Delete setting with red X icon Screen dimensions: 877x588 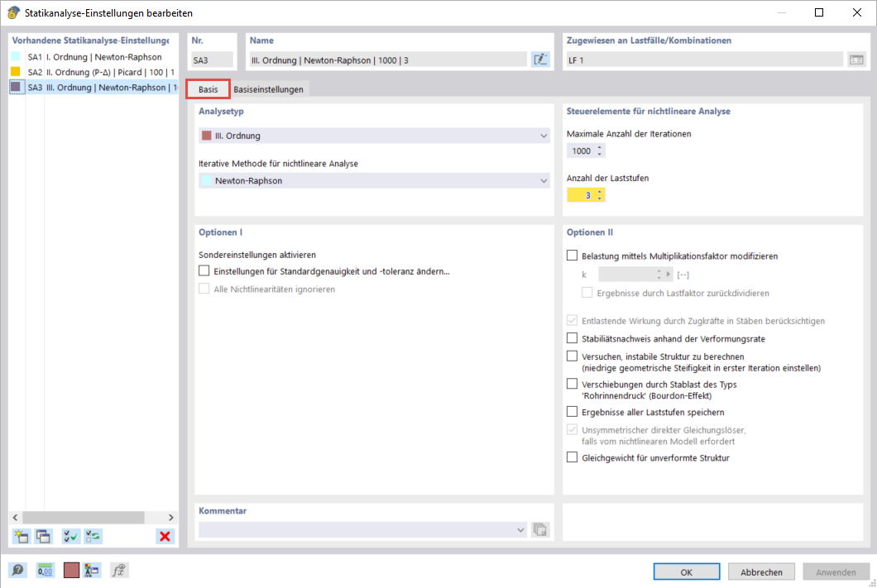click(x=165, y=537)
